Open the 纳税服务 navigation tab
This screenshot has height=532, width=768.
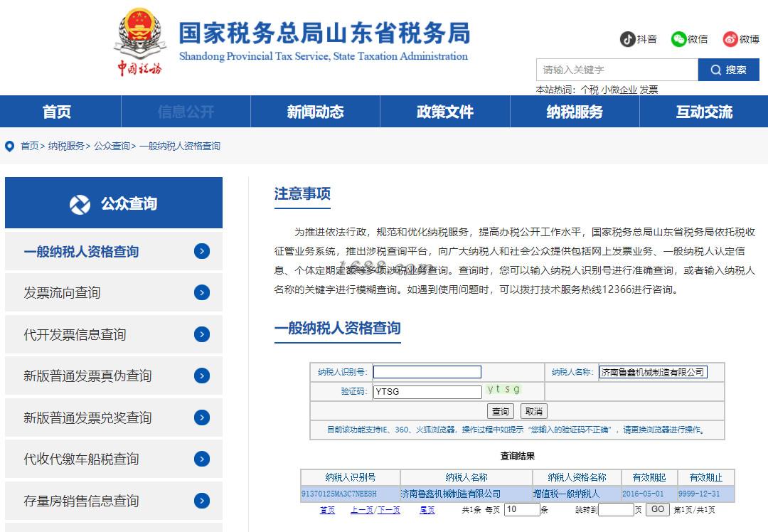[x=575, y=112]
